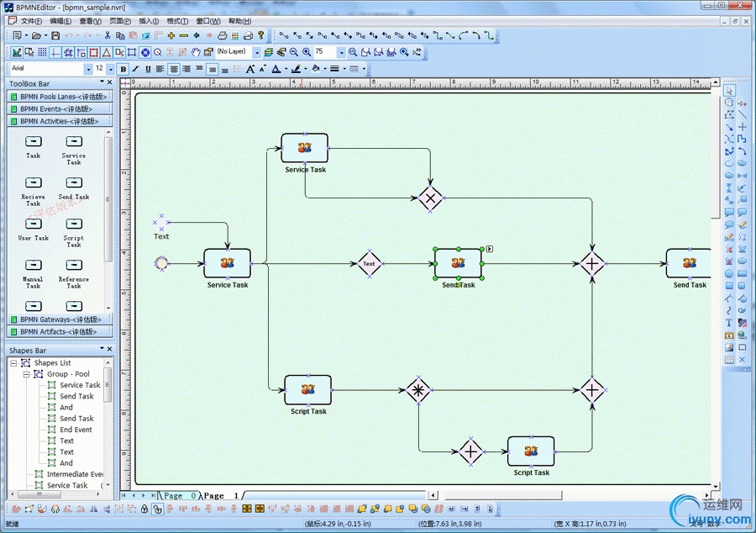Select the Text T tool in right toolbar
This screenshot has width=756, height=533.
click(729, 323)
